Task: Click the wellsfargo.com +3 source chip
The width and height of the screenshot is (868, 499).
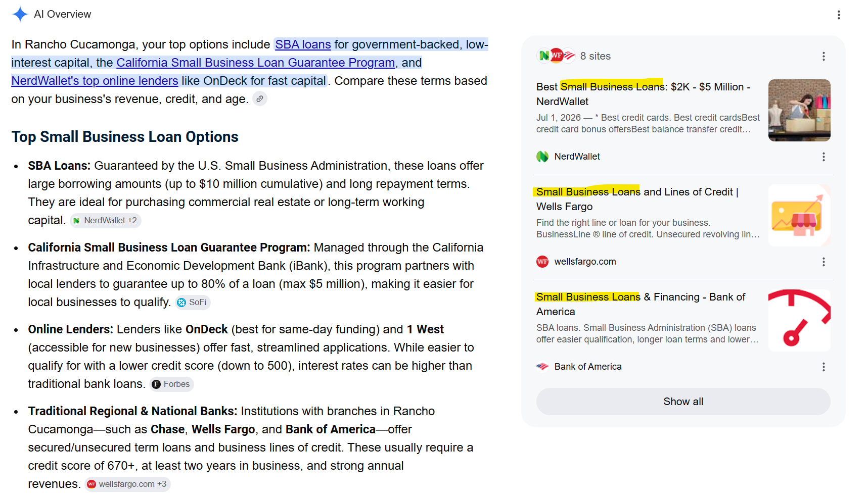Action: [127, 484]
